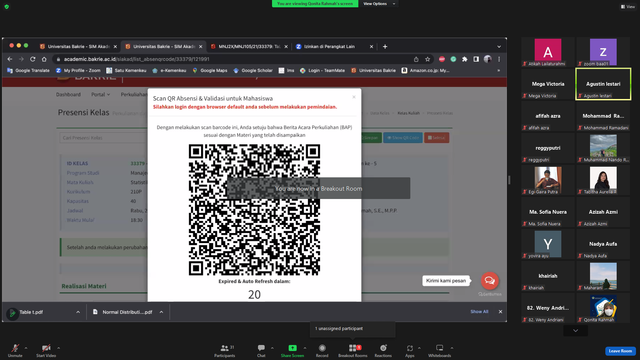The height and width of the screenshot is (360, 640).
Task: Expand options for Normal Distributi...pdf download
Action: [x=161, y=312]
